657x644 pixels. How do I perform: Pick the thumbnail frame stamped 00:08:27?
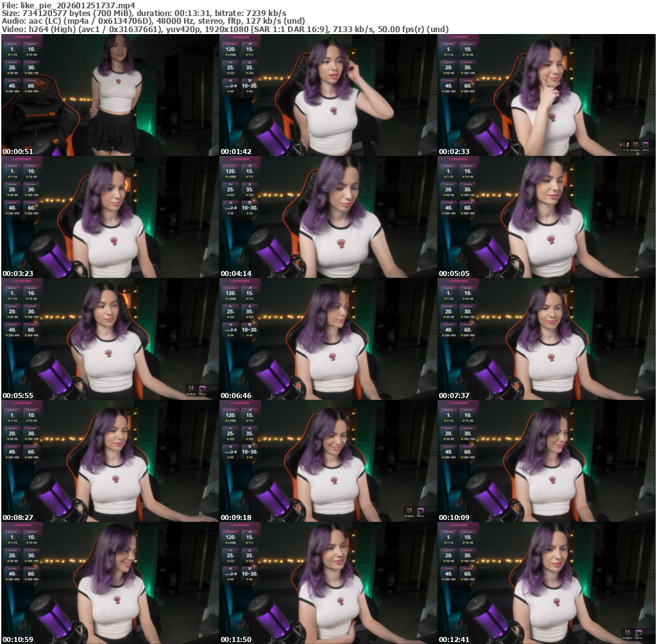click(x=110, y=461)
